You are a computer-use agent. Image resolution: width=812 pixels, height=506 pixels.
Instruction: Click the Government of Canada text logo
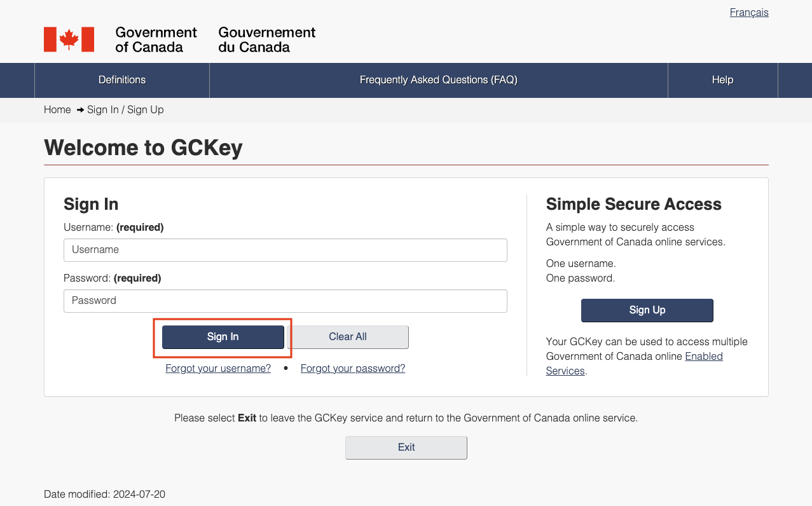156,39
